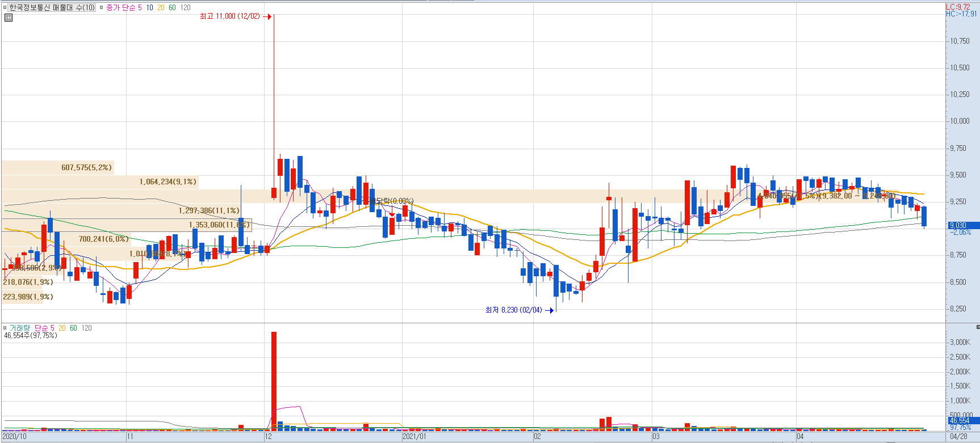The height and width of the screenshot is (443, 980).
Task: Click the current price tag 9,030
Action: pyautogui.click(x=964, y=225)
